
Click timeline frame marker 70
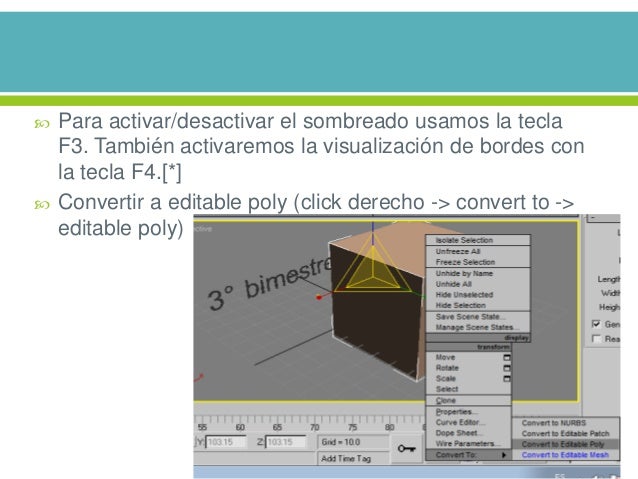coord(315,427)
